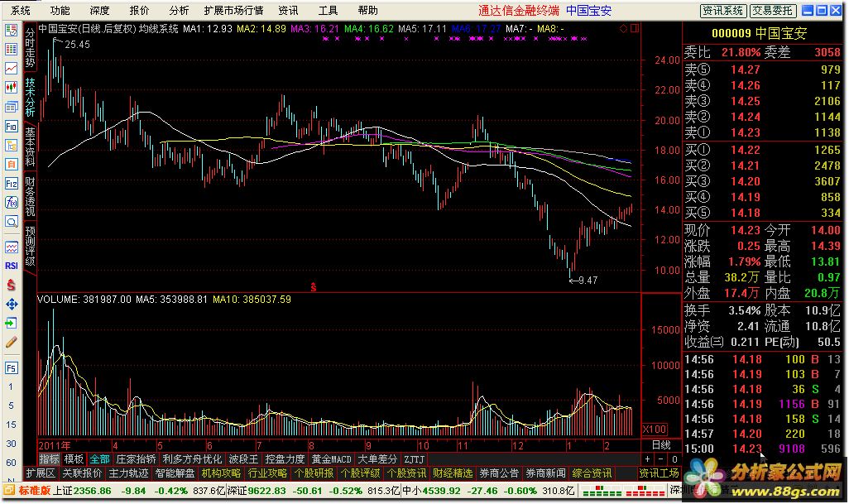
Task: Select the 模板 tab
Action: (74, 459)
